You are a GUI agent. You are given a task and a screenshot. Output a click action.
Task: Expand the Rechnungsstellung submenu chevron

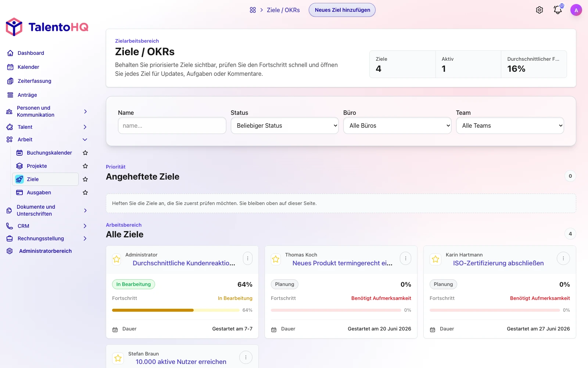tap(85, 238)
